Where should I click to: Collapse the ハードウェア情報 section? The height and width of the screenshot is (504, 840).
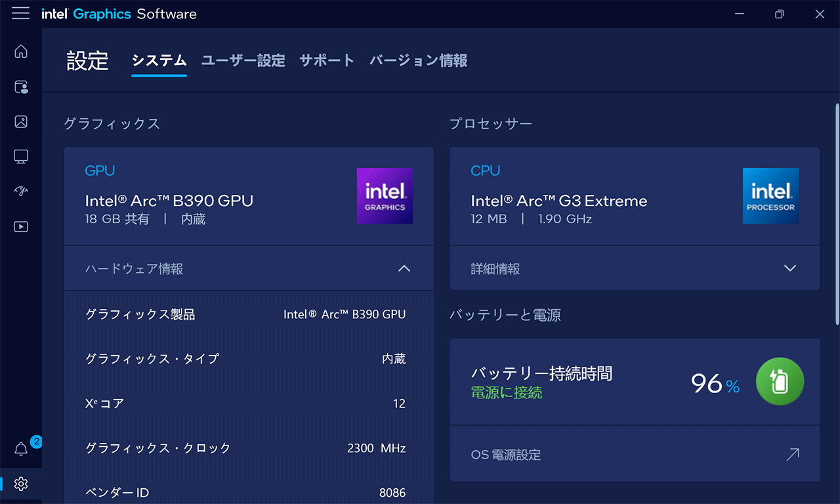click(249, 268)
